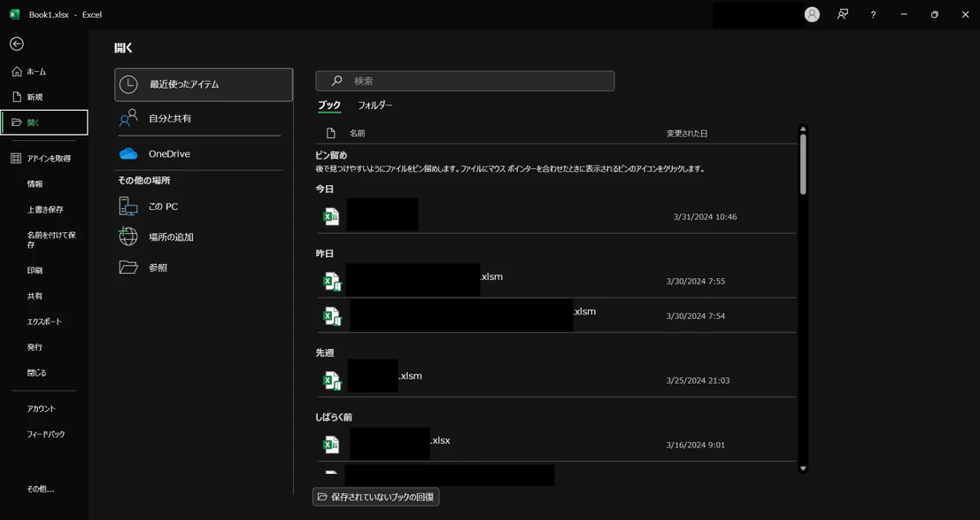Screen dimensions: 980x520
Task: Click the 開く sidebar item
Action: pyautogui.click(x=43, y=122)
